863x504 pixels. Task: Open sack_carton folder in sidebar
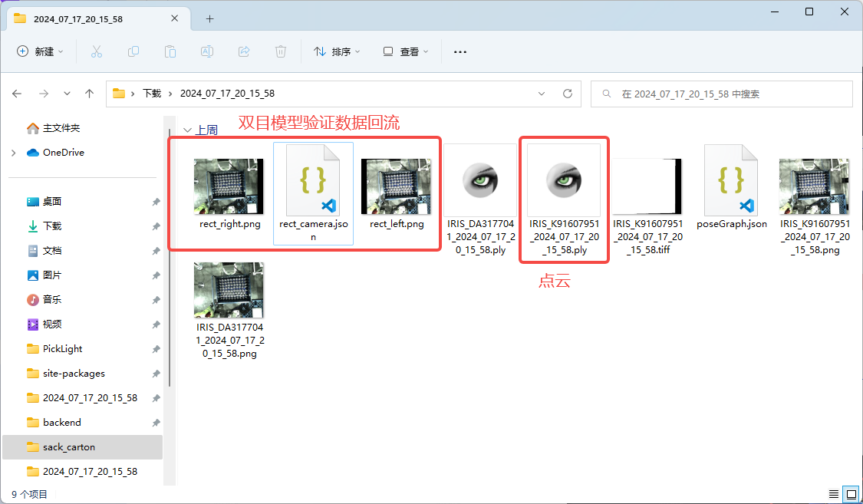(69, 447)
